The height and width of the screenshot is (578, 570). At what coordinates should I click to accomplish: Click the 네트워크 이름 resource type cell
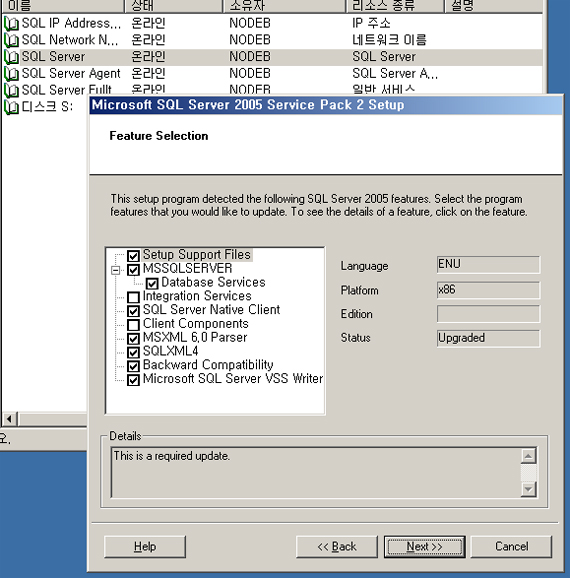(389, 40)
